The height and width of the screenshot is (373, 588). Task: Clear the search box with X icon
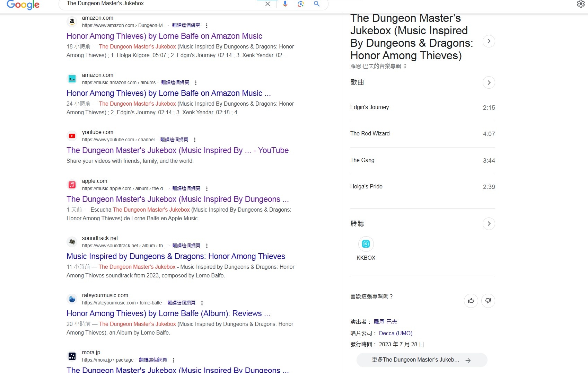pos(267,4)
